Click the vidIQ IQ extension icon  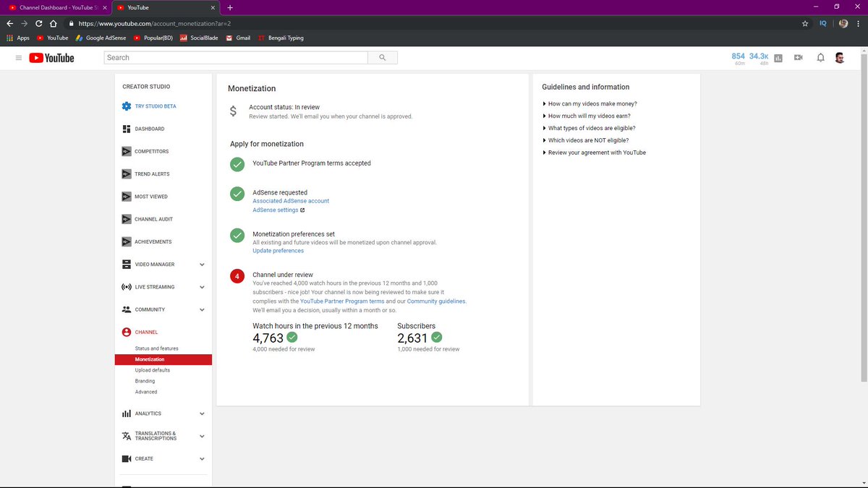point(823,23)
